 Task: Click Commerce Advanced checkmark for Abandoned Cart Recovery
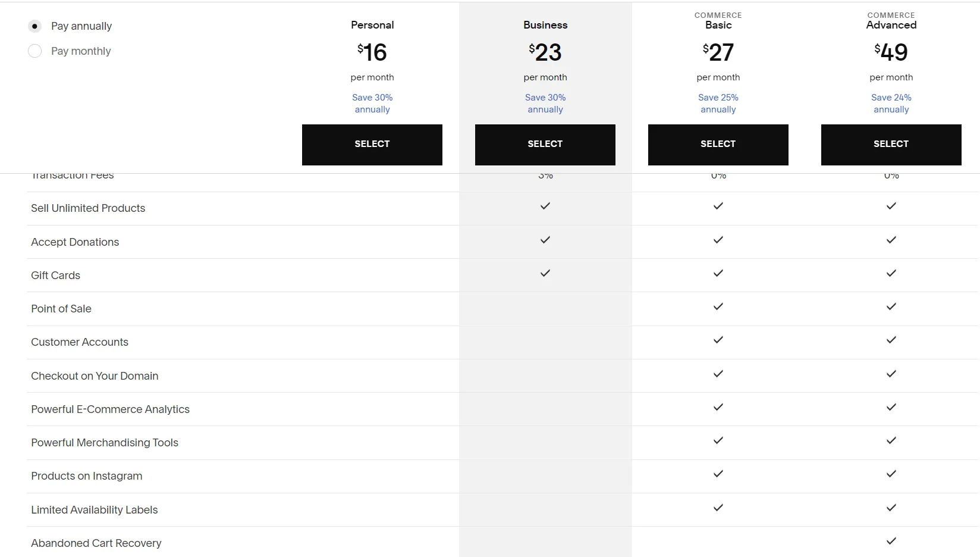(891, 541)
